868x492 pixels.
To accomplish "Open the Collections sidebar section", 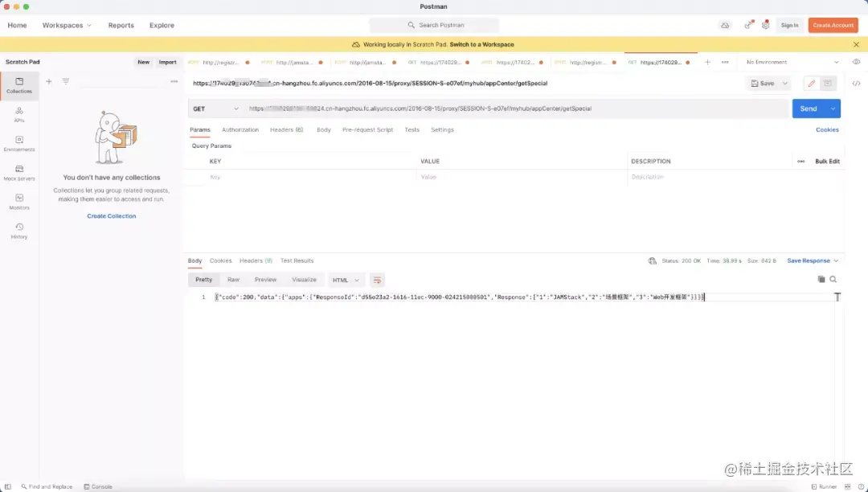I will 19,86.
